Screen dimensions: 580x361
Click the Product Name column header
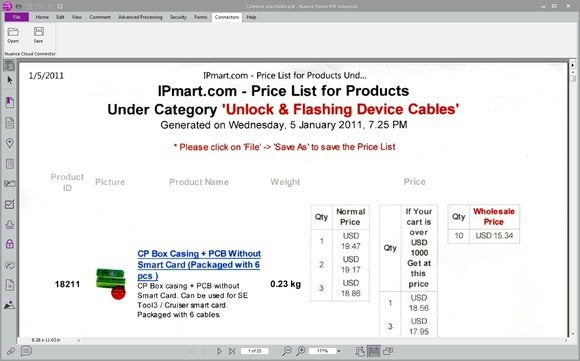tap(199, 182)
